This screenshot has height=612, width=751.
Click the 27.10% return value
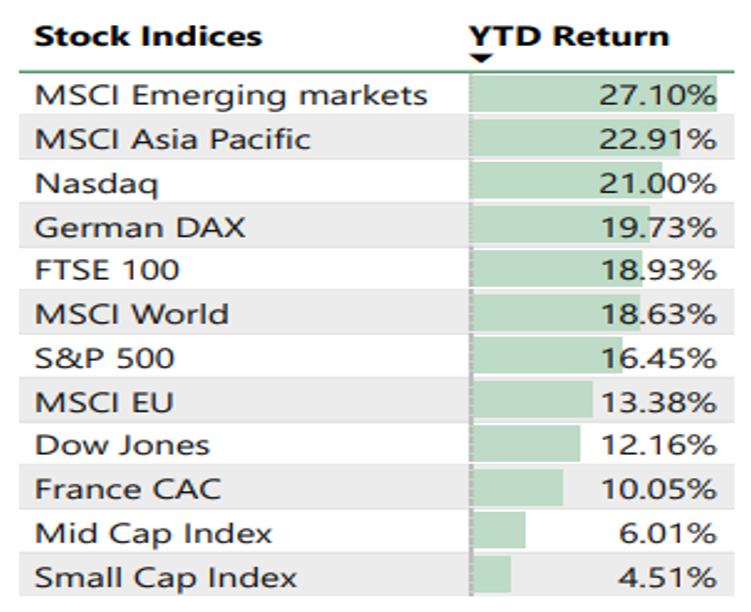tap(657, 96)
